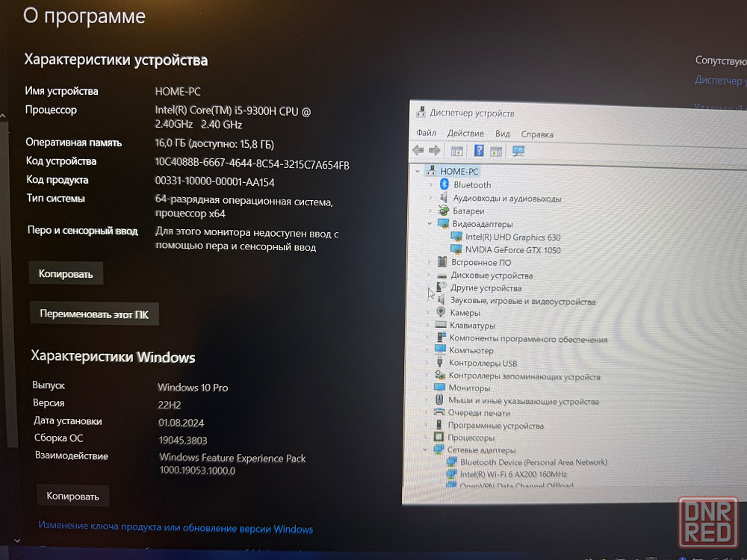Click the version value 22H2
Viewport: 747px width, 560px height.
[170, 405]
